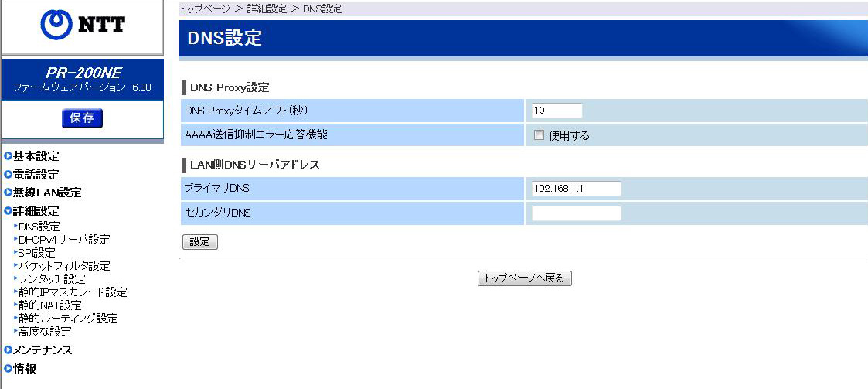This screenshot has width=868, height=389.
Task: Open 高度な設定 in the sidebar
Action: click(45, 332)
